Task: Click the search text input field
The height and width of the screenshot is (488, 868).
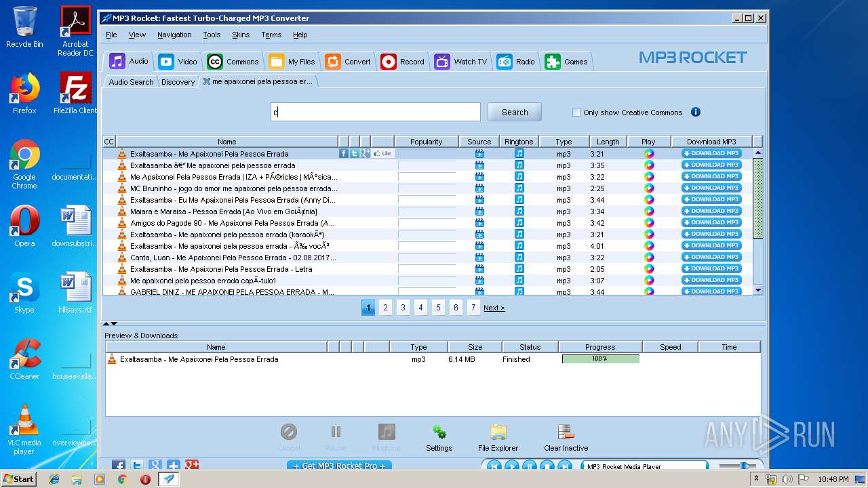Action: coord(376,112)
